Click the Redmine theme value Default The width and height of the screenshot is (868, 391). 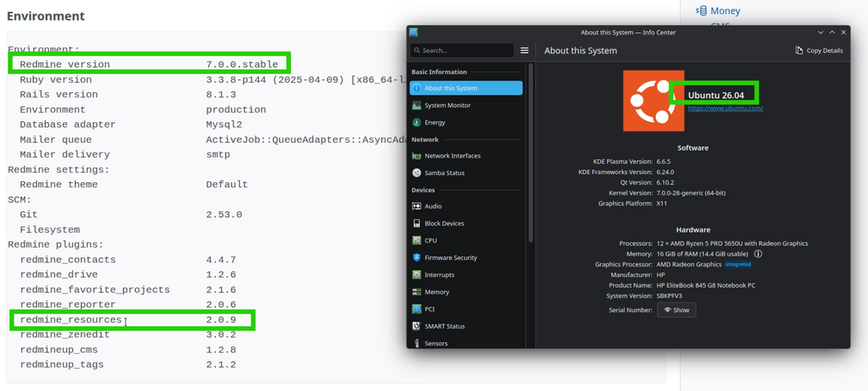[x=227, y=184]
